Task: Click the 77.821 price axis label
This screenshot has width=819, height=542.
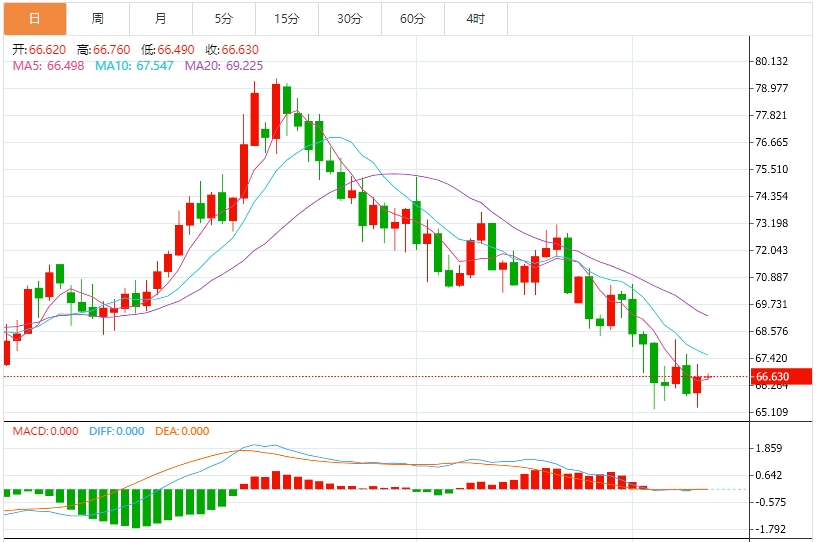Action: pyautogui.click(x=771, y=115)
